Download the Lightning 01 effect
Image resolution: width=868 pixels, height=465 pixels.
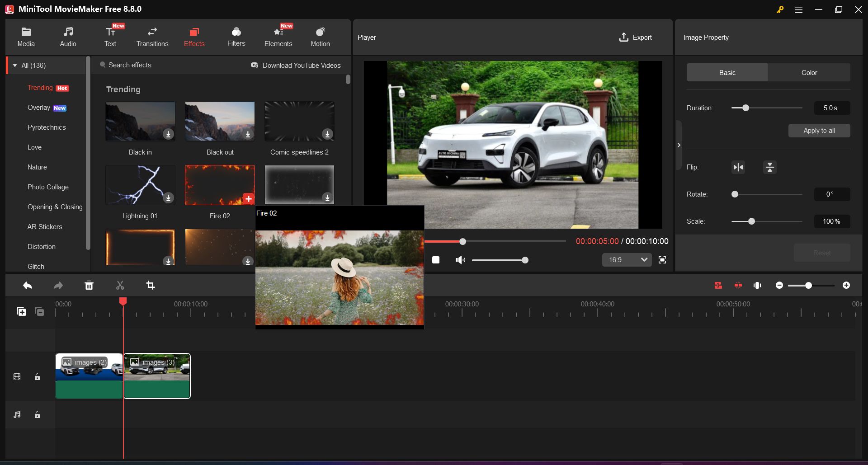click(x=168, y=198)
